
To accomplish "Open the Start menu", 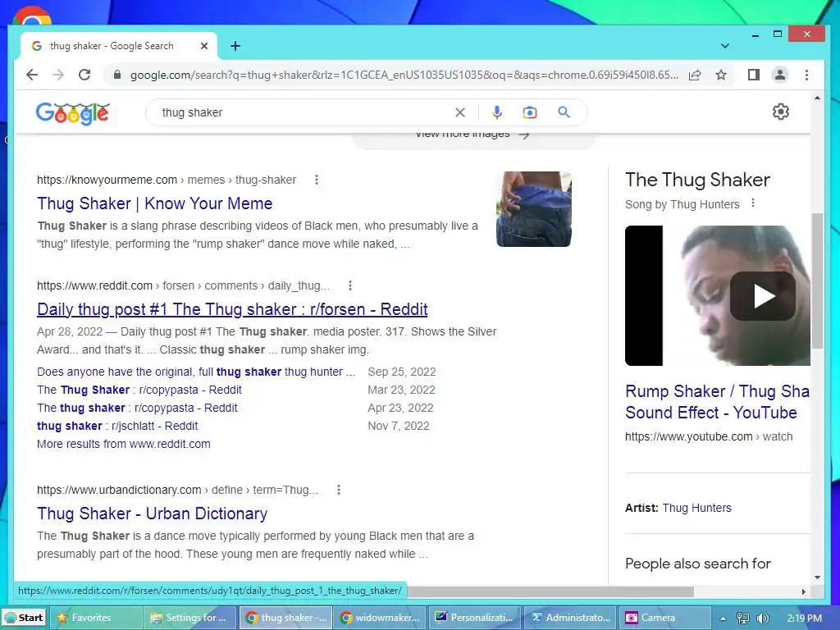I will point(24,618).
